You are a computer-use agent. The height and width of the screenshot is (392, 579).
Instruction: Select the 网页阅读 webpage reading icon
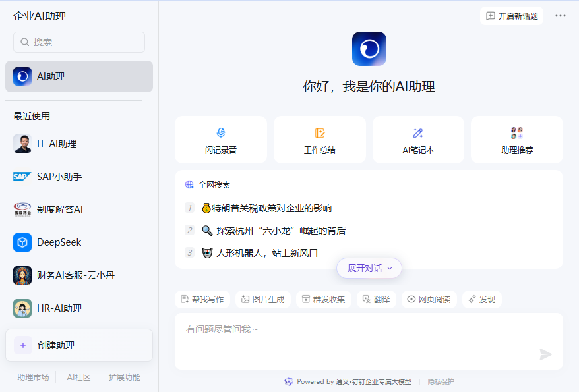click(x=429, y=299)
